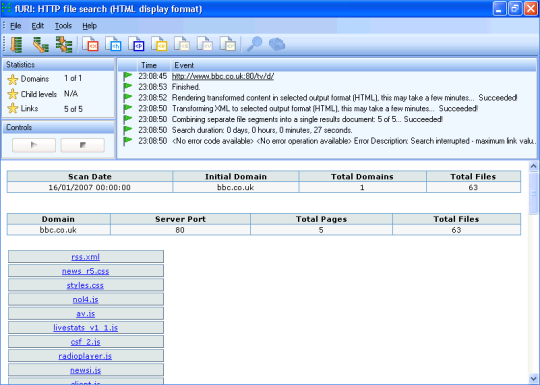Click the flag on the Search duration row
Viewport: 540px width, 385px height.
pos(128,130)
